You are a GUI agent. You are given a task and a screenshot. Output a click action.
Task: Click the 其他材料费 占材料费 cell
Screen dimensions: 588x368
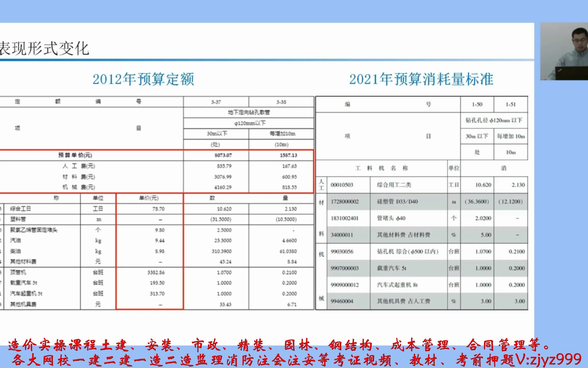[x=403, y=235]
